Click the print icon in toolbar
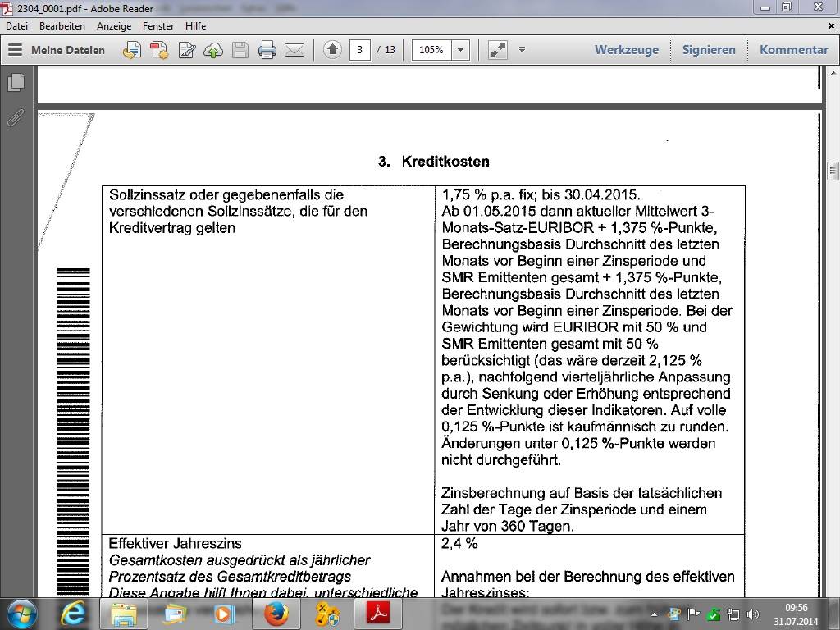This screenshot has width=840, height=630. click(267, 50)
